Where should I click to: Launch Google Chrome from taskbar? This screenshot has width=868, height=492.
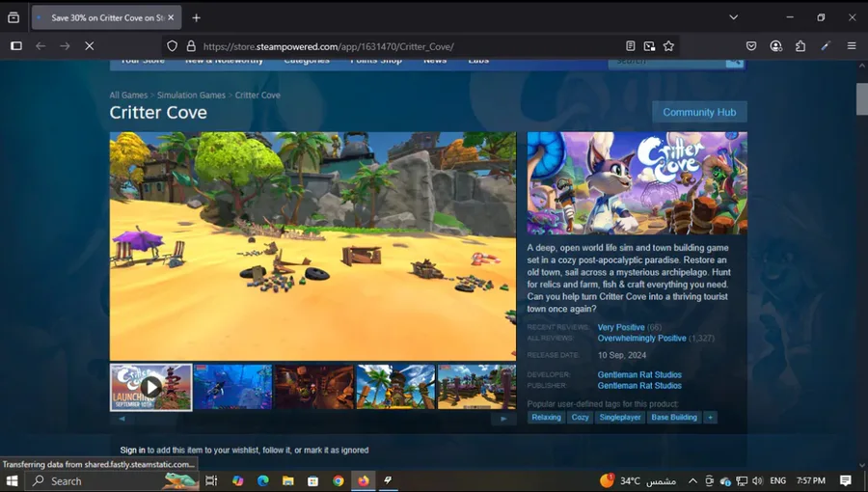339,481
